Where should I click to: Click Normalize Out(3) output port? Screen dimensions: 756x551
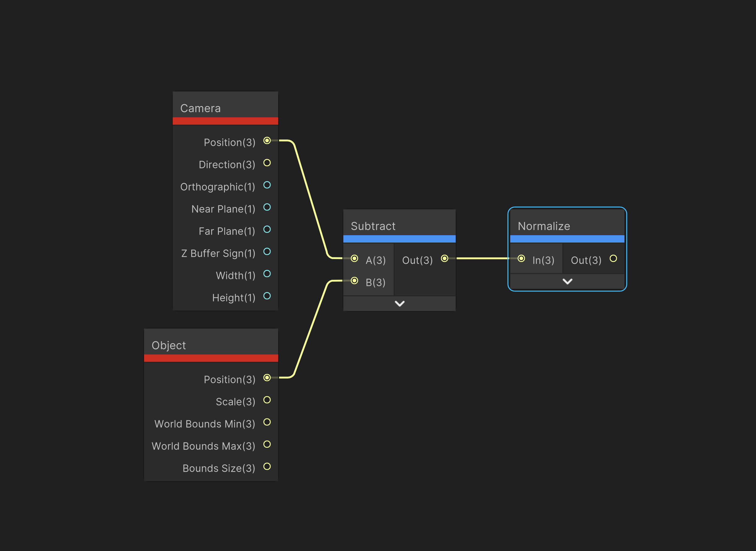click(x=613, y=259)
